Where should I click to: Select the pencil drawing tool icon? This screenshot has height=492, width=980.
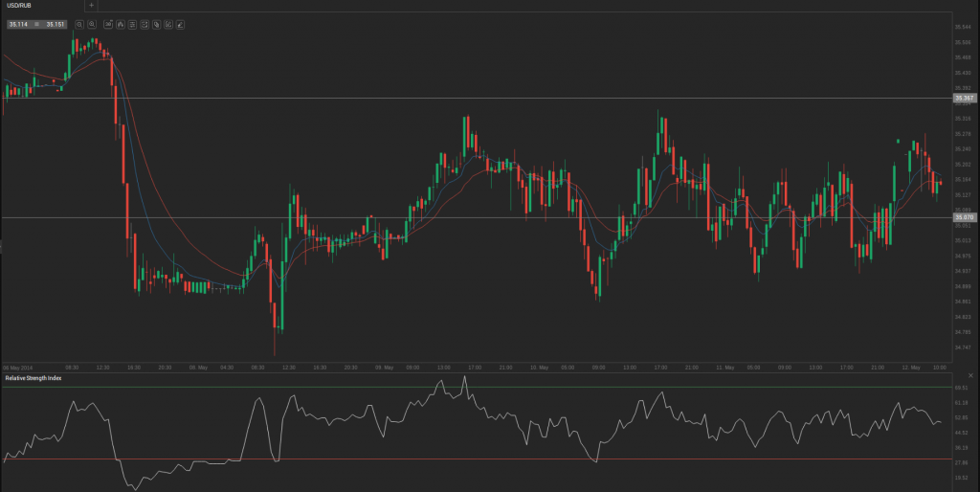click(180, 23)
